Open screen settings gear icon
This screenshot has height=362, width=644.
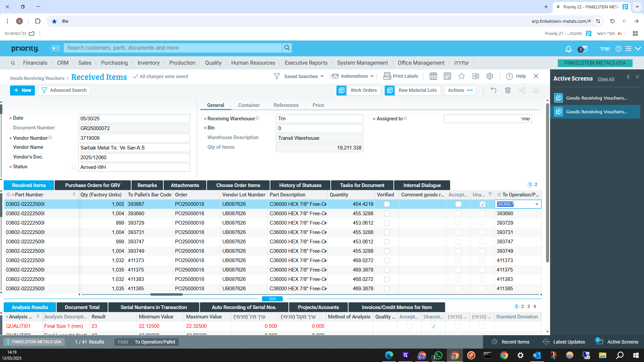click(x=490, y=76)
